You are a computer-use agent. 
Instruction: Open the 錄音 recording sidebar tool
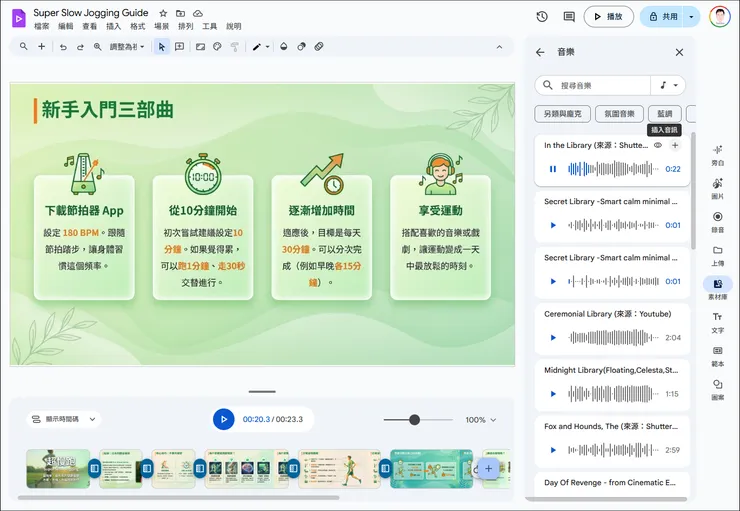(717, 222)
